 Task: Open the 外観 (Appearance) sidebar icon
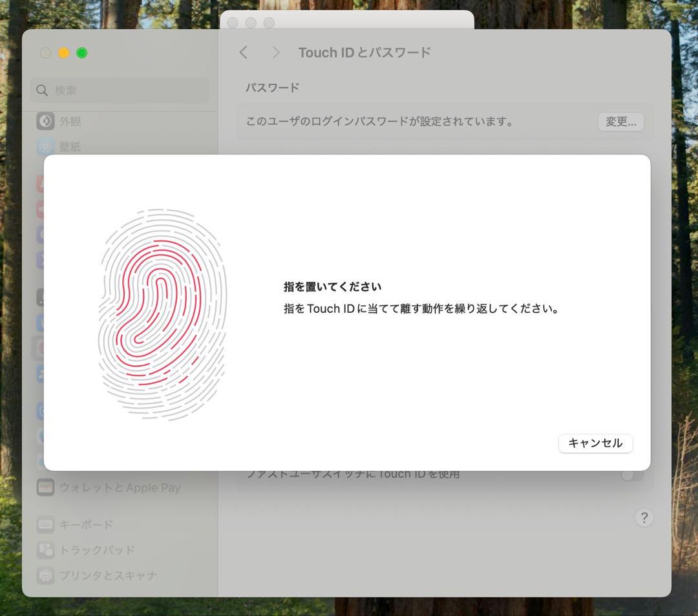tap(45, 121)
